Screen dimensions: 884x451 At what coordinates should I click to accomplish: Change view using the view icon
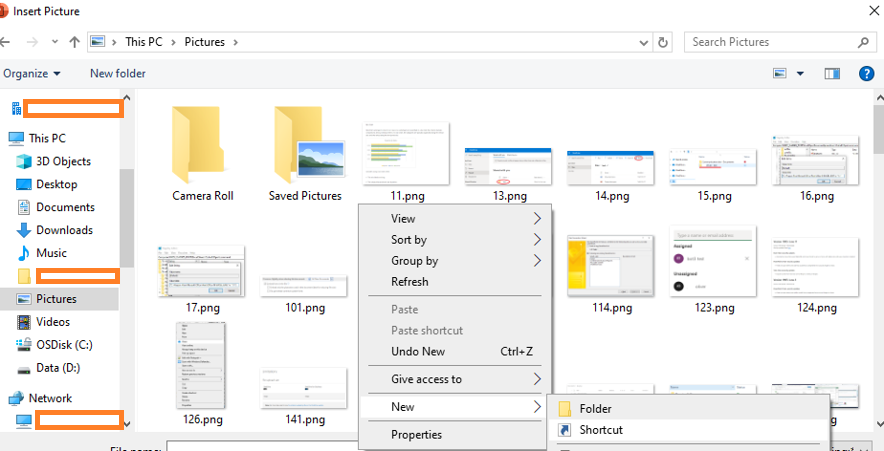(x=780, y=73)
